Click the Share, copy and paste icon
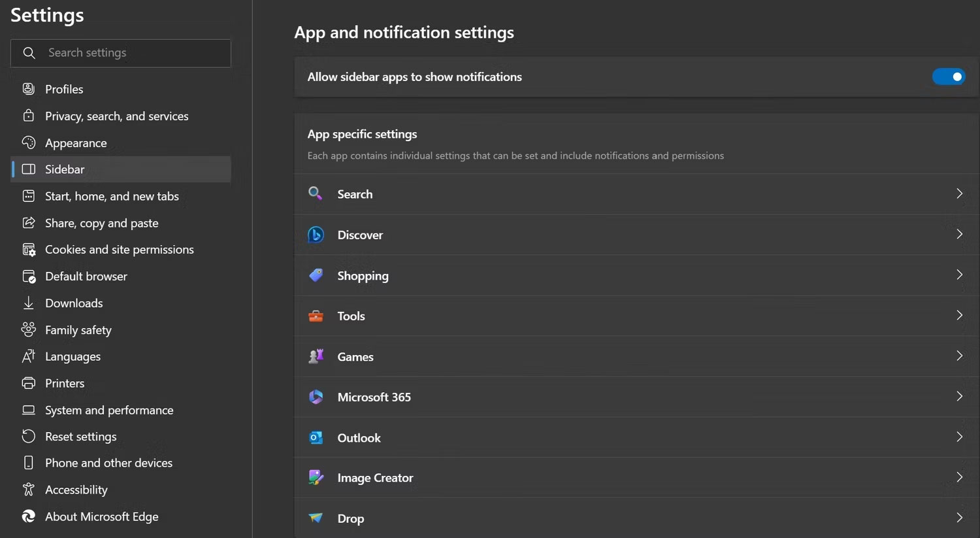 coord(29,223)
